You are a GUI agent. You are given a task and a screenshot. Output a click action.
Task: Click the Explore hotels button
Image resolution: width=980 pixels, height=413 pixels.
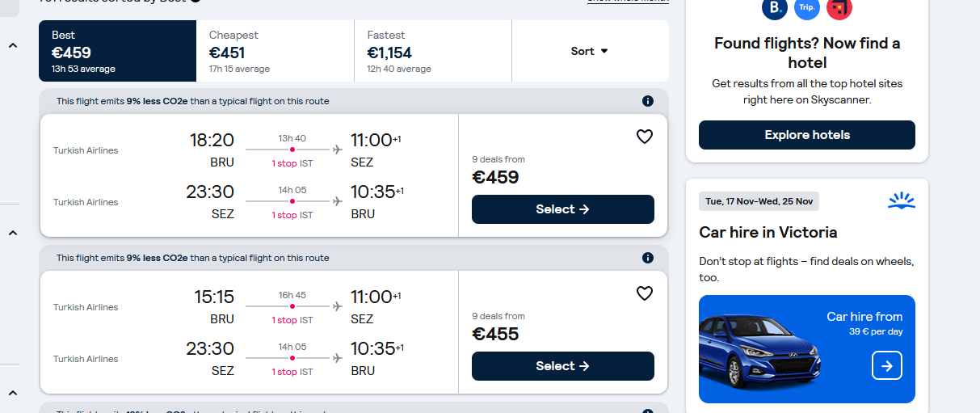click(807, 135)
